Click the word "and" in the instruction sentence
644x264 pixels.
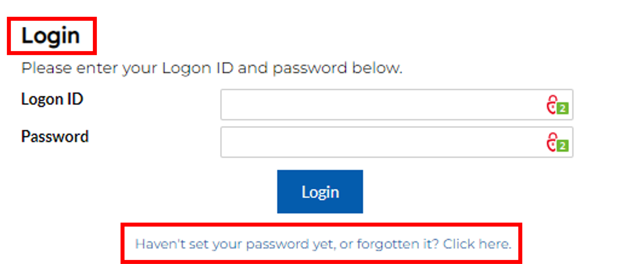(252, 68)
